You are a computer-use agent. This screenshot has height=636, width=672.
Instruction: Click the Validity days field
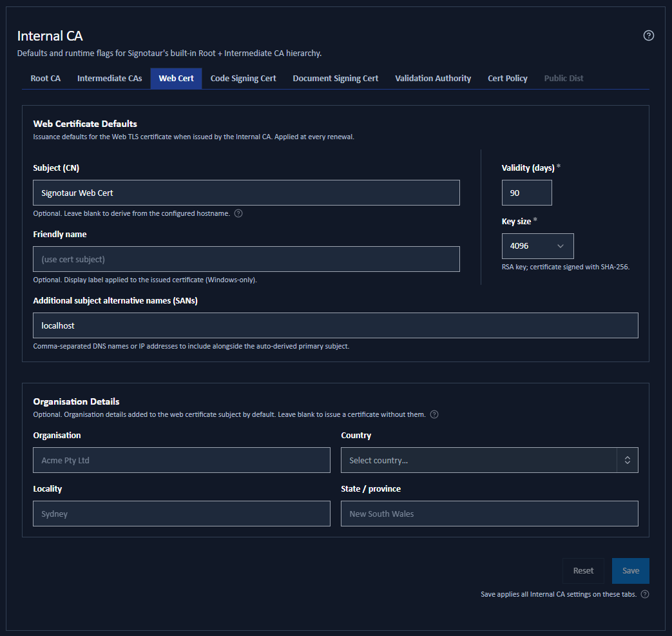coord(527,193)
